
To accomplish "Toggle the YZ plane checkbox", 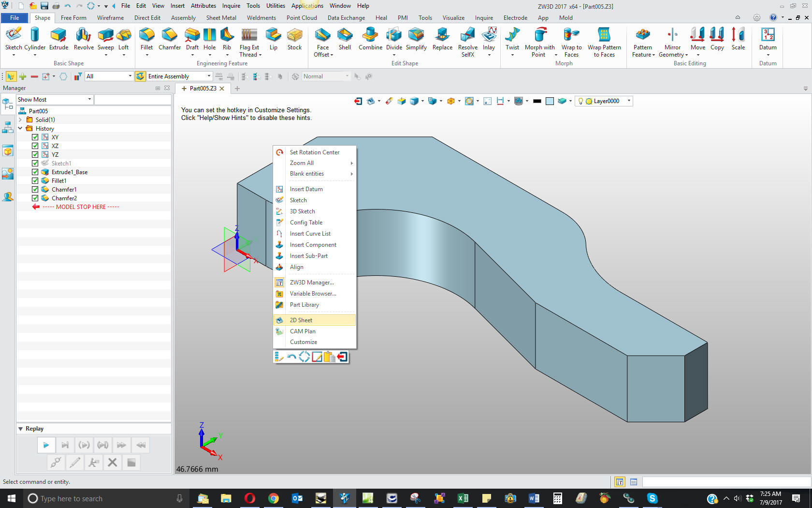I will click(35, 155).
